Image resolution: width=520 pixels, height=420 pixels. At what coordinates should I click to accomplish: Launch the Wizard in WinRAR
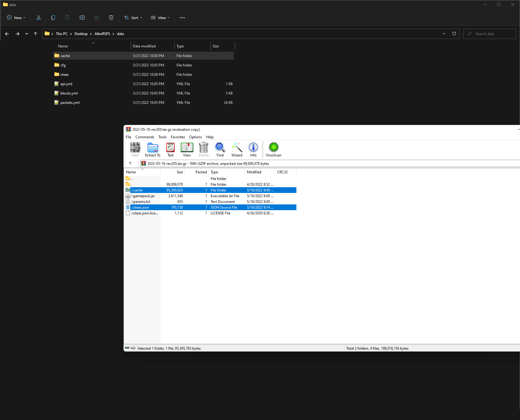pyautogui.click(x=237, y=149)
